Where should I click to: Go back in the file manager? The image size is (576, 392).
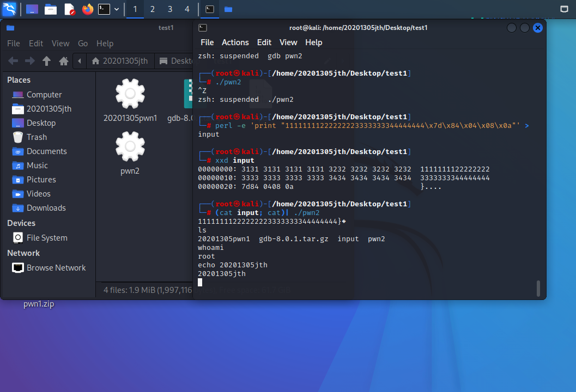tap(13, 61)
